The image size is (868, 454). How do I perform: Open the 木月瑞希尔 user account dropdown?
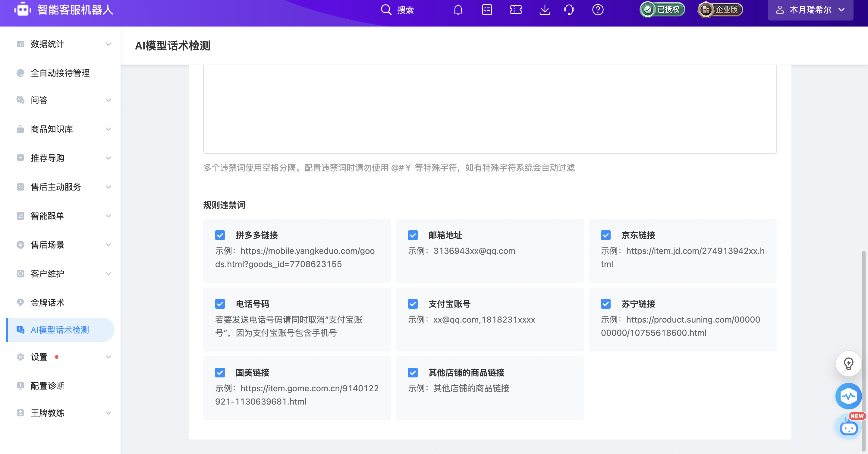tap(810, 10)
